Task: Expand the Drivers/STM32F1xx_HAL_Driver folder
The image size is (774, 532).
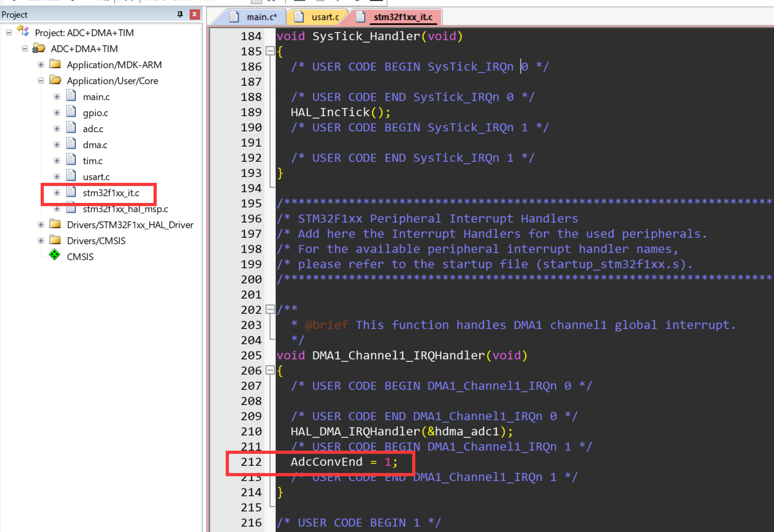Action: pyautogui.click(x=41, y=225)
